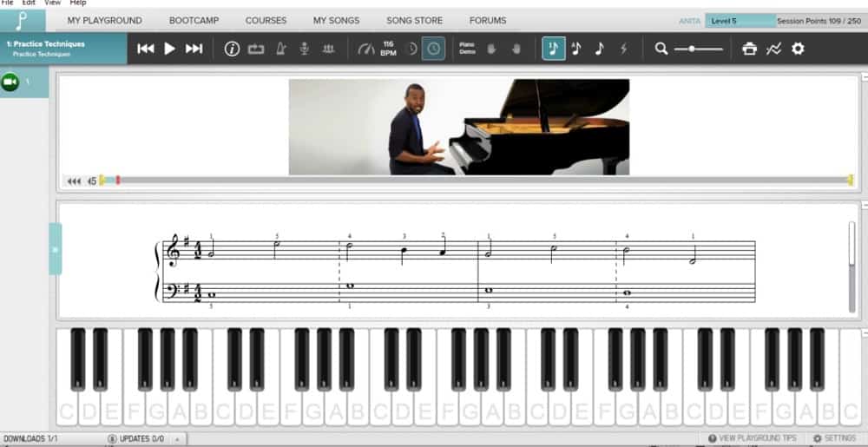The image size is (868, 447).
Task: Expand the Updates 0/0 arrow
Action: (x=177, y=439)
